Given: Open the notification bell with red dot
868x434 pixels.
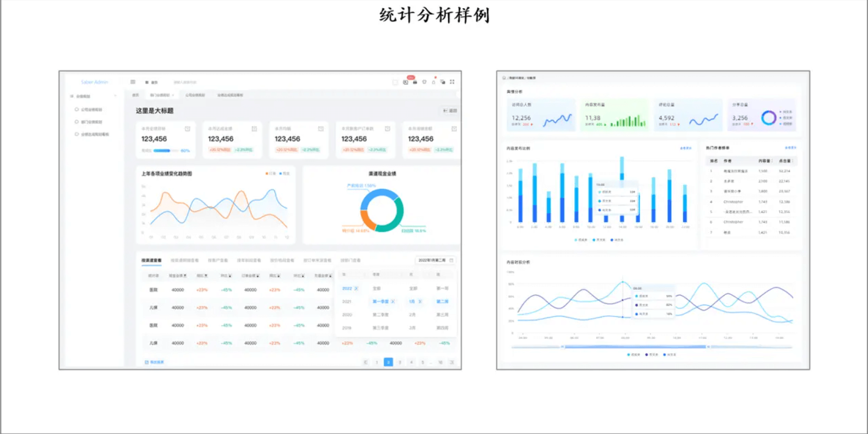Looking at the screenshot, I should point(433,82).
